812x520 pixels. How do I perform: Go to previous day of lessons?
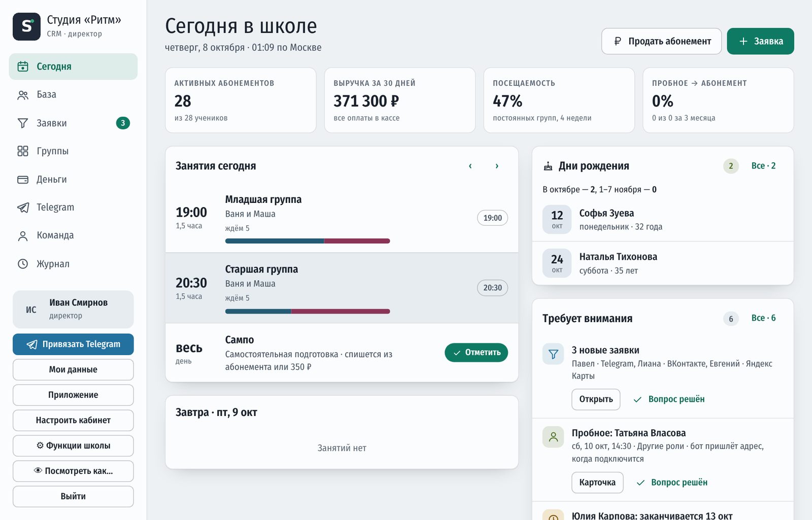pyautogui.click(x=470, y=166)
